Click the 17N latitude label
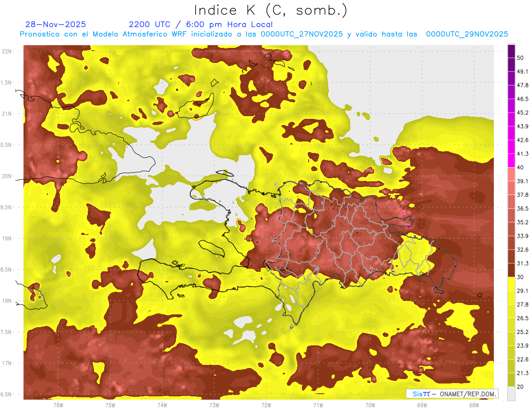 pyautogui.click(x=8, y=363)
